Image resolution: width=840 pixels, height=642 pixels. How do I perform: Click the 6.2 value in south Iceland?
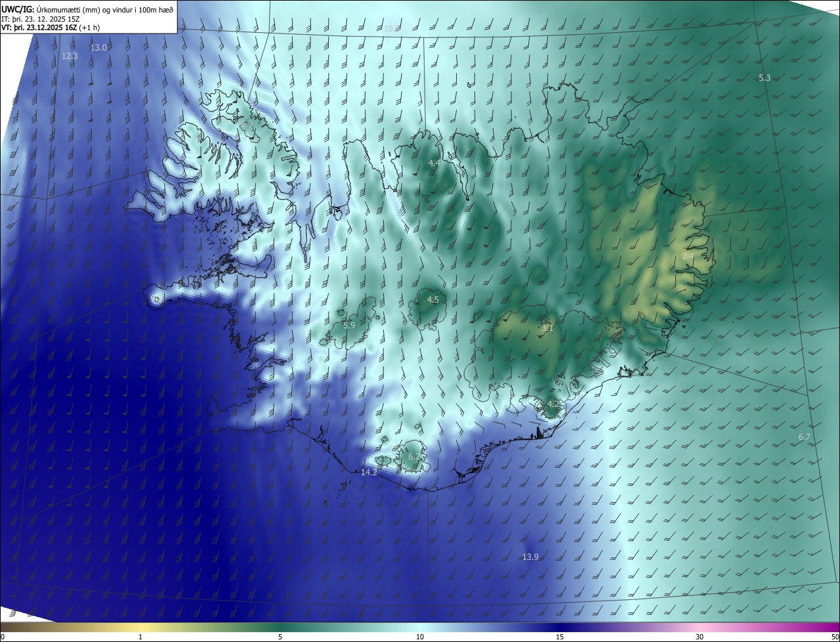click(x=414, y=456)
